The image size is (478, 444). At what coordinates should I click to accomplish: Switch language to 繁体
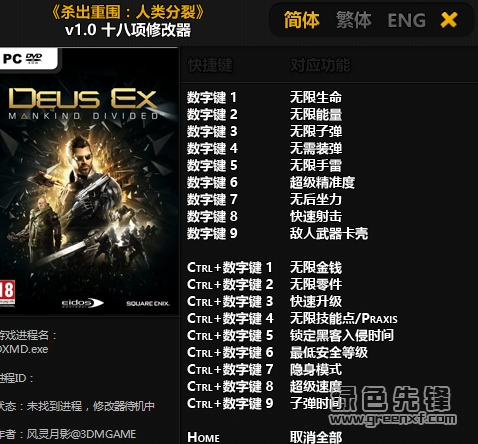[x=354, y=20]
